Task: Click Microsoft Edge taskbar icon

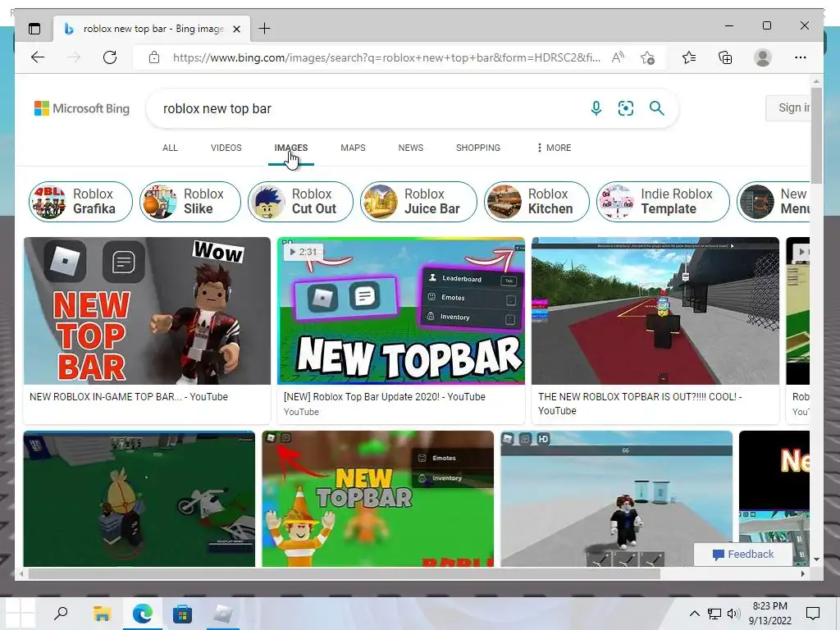Action: click(143, 613)
